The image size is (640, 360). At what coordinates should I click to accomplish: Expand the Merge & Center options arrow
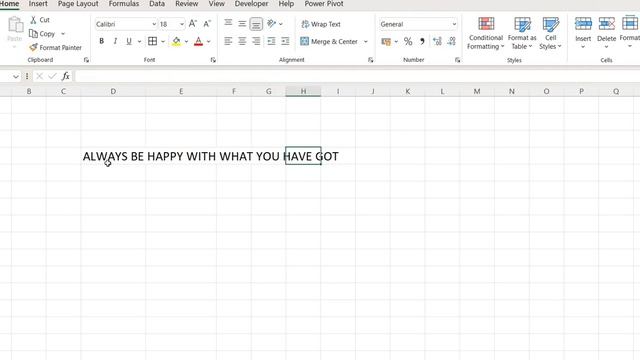pyautogui.click(x=366, y=42)
